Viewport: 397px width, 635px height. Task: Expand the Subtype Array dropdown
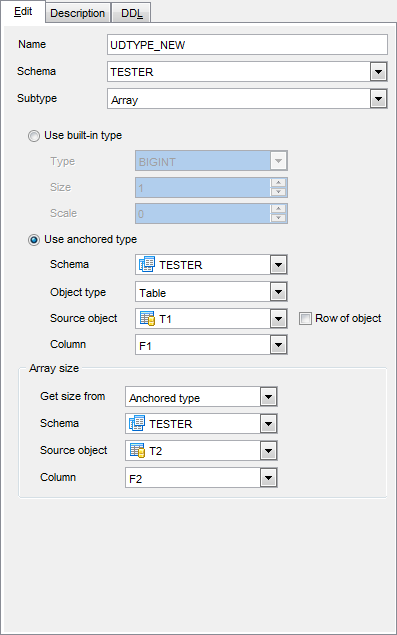[378, 99]
